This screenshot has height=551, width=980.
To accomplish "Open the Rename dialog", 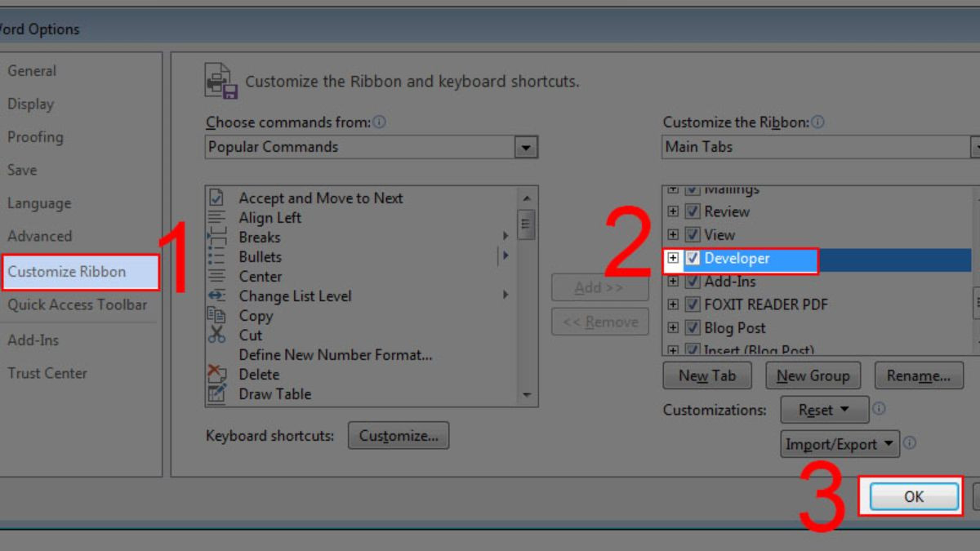I will tap(920, 375).
